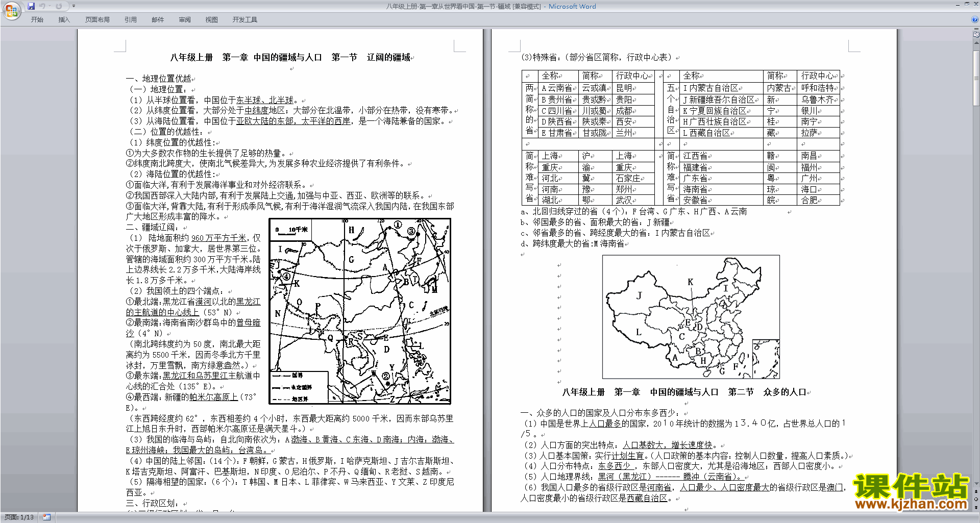Image resolution: width=980 pixels, height=523 pixels.
Task: Click the table cell 呼和浩特
Action: click(818, 88)
